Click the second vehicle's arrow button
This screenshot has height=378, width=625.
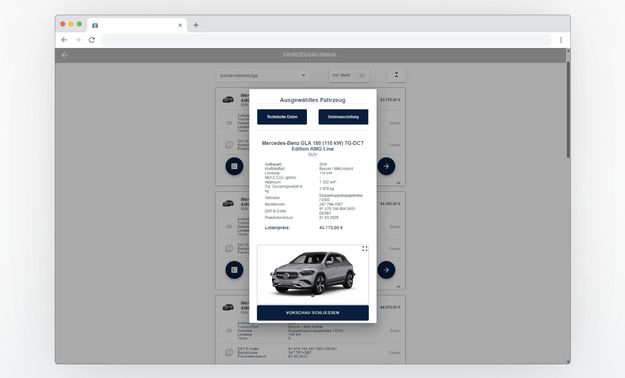(x=386, y=270)
